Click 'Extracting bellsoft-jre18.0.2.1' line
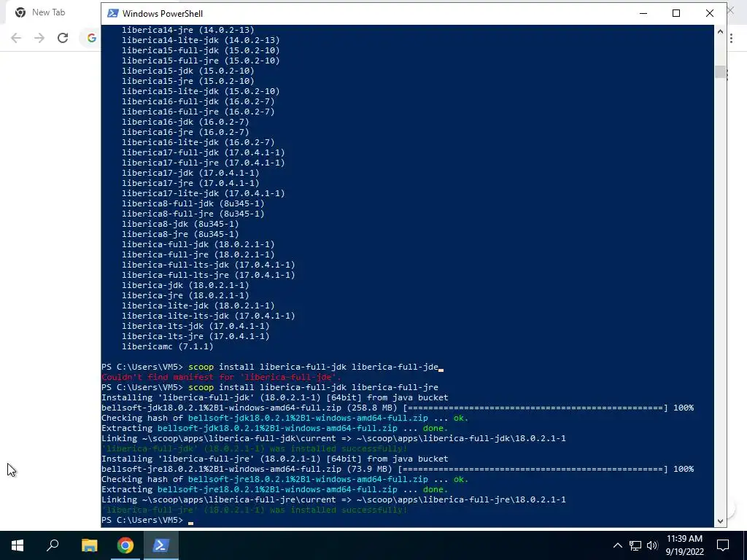Image resolution: width=747 pixels, height=560 pixels. coord(275,489)
